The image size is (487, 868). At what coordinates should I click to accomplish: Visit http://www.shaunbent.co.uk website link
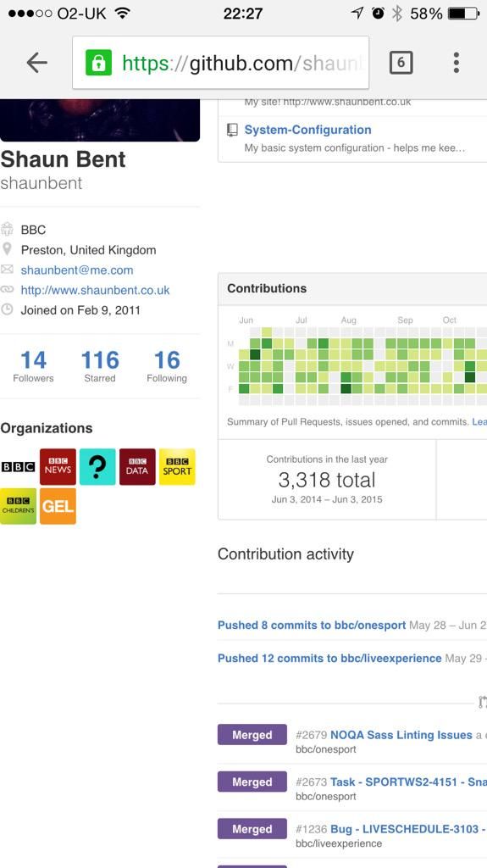pos(95,290)
